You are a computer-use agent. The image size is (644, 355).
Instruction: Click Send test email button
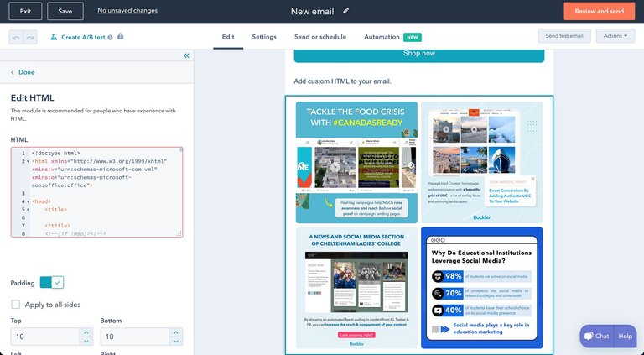[564, 36]
